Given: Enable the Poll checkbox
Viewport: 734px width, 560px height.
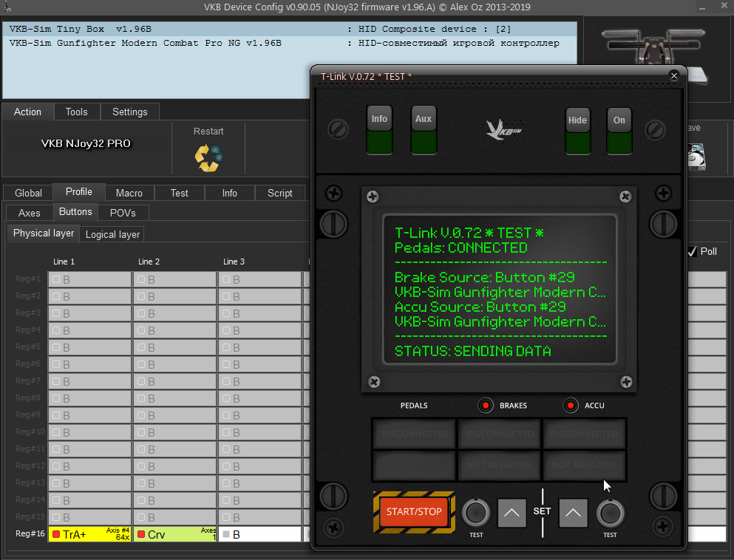Looking at the screenshot, I should [x=693, y=251].
